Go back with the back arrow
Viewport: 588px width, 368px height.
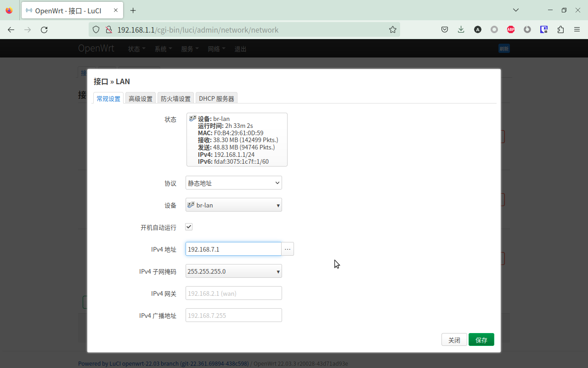[x=11, y=29]
